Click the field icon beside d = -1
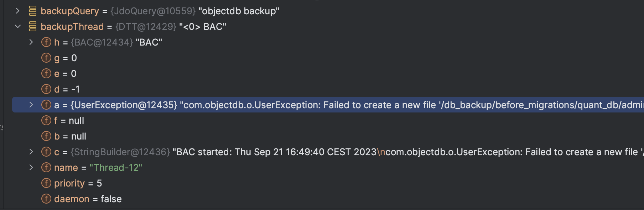 [x=46, y=89]
